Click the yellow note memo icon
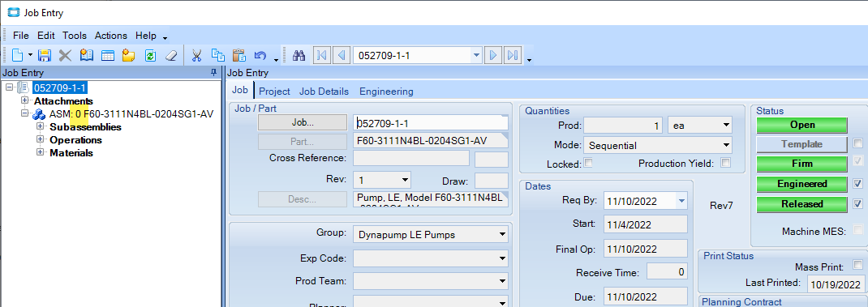868x307 pixels. [x=129, y=55]
